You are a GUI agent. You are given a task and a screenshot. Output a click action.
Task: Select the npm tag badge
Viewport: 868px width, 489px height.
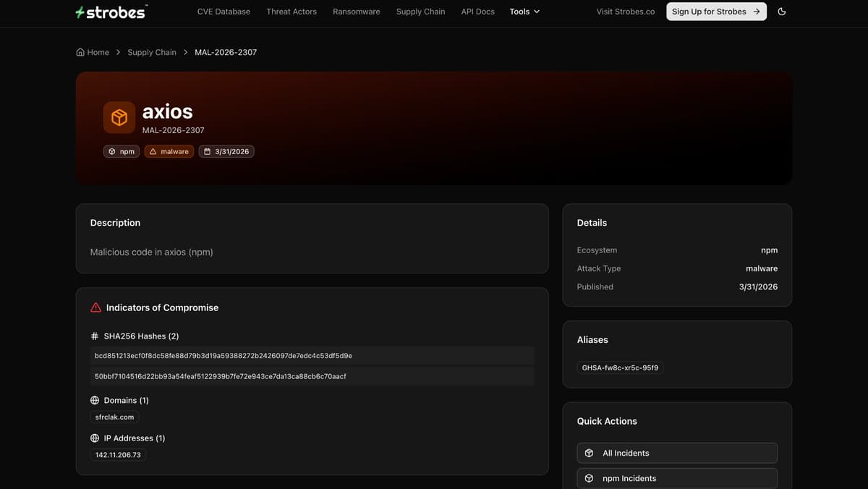coord(122,152)
